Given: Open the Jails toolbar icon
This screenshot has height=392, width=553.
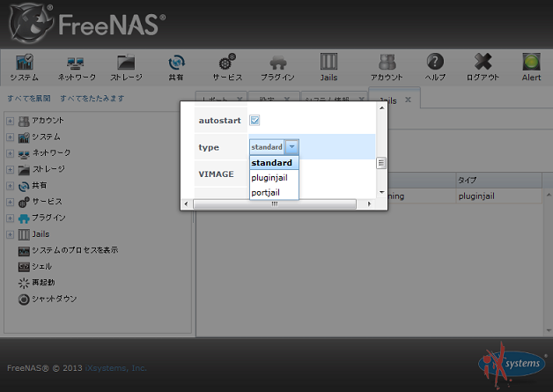Looking at the screenshot, I should coord(328,67).
